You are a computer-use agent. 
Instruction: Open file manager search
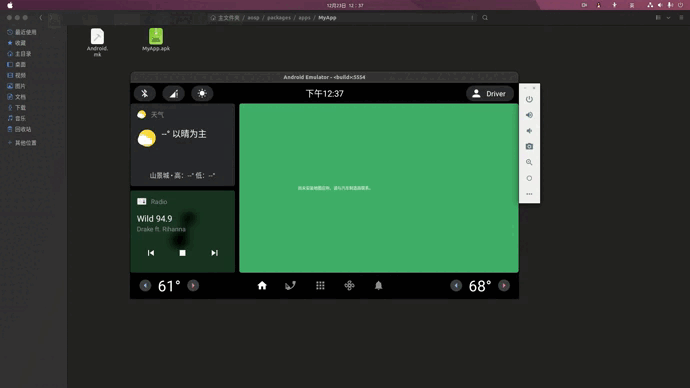point(485,18)
